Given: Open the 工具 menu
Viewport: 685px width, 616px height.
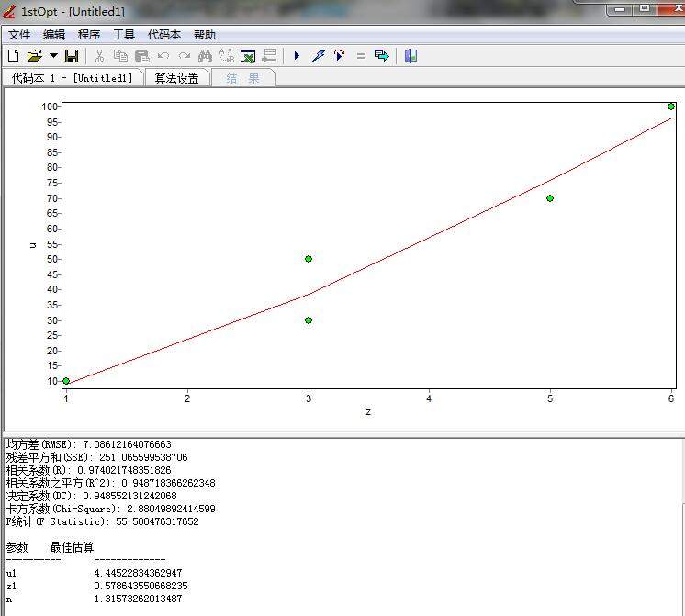Looking at the screenshot, I should [124, 35].
